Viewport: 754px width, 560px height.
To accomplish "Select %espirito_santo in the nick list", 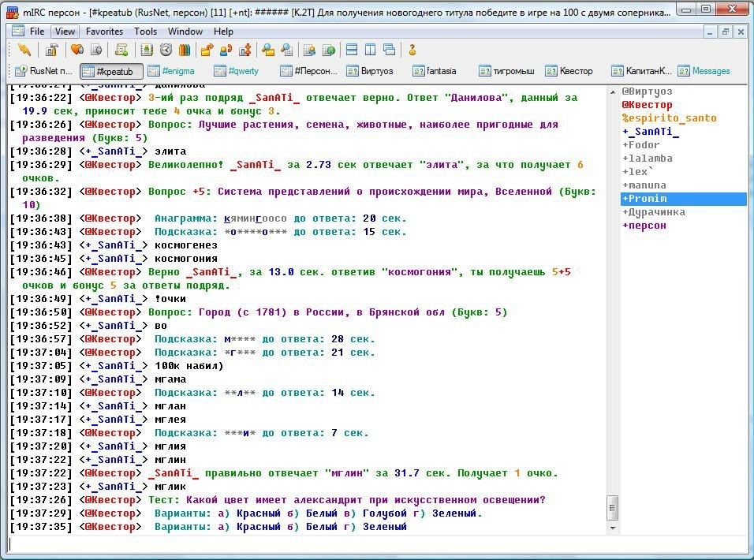I will pos(670,118).
